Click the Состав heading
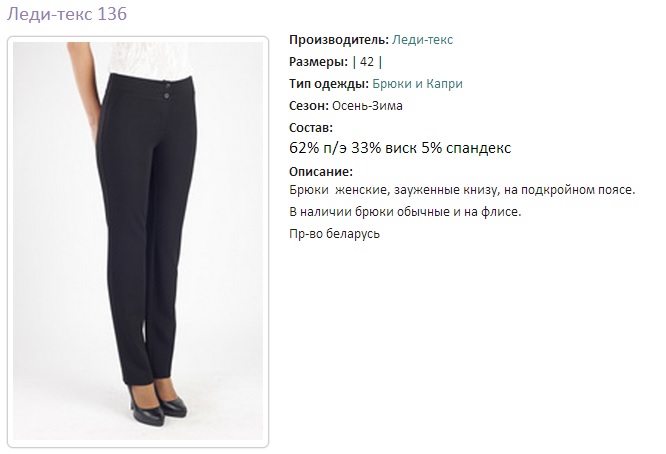This screenshot has height=454, width=666. click(x=311, y=128)
